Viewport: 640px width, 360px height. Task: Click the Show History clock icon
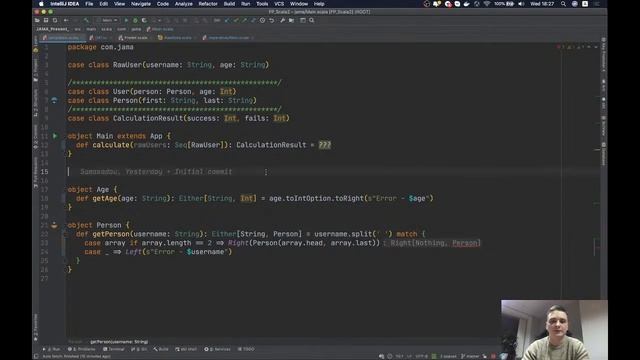tap(262, 20)
